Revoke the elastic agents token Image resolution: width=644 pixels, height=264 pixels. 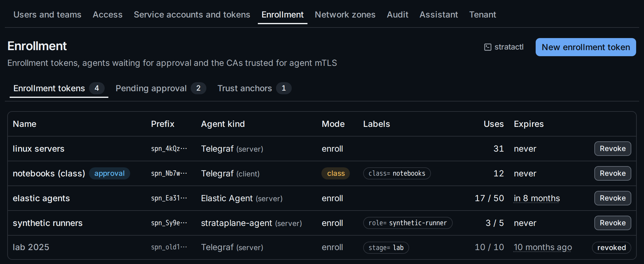click(x=613, y=198)
